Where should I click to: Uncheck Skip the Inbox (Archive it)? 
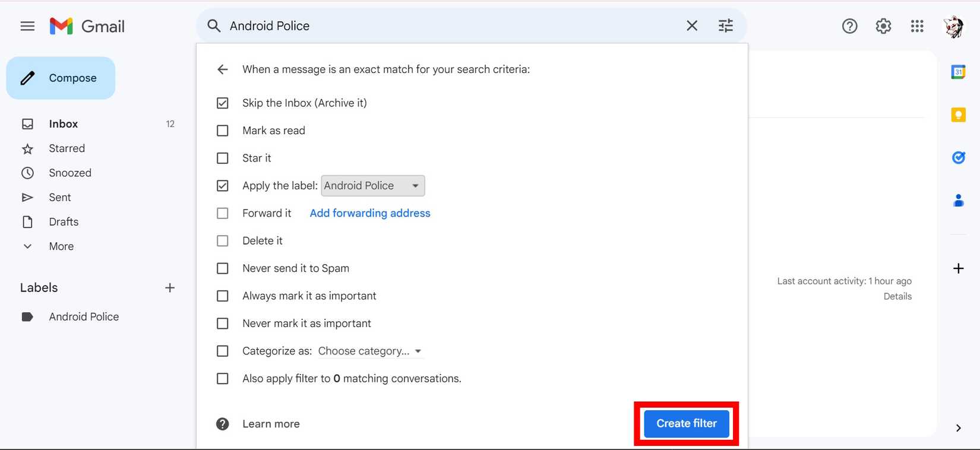(223, 103)
